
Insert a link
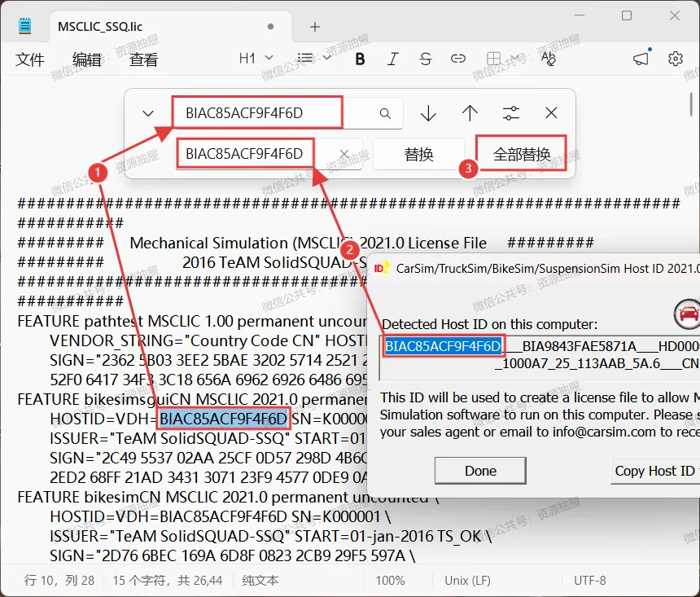click(x=458, y=59)
